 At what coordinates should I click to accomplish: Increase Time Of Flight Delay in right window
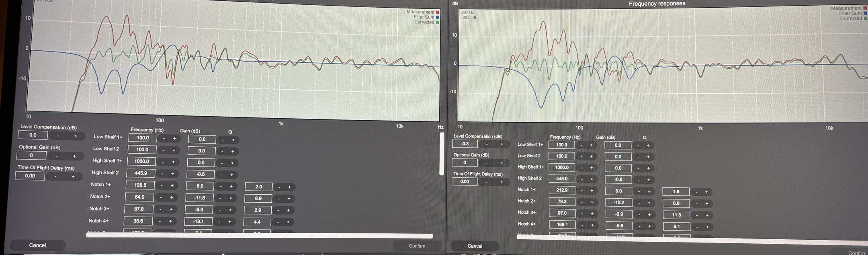pyautogui.click(x=502, y=182)
